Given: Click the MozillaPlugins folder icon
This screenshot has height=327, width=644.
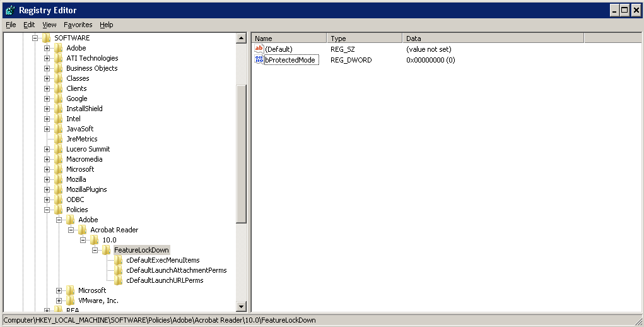Looking at the screenshot, I should pos(58,189).
